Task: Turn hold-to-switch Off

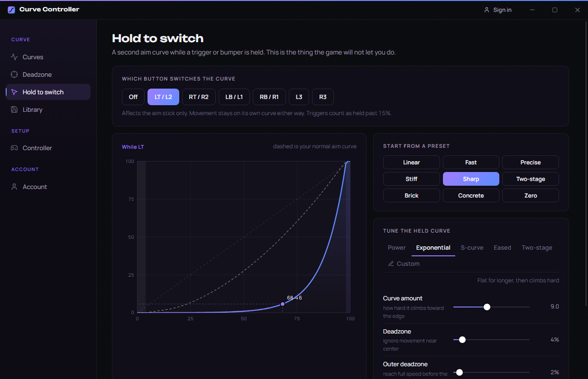Action: click(x=133, y=97)
